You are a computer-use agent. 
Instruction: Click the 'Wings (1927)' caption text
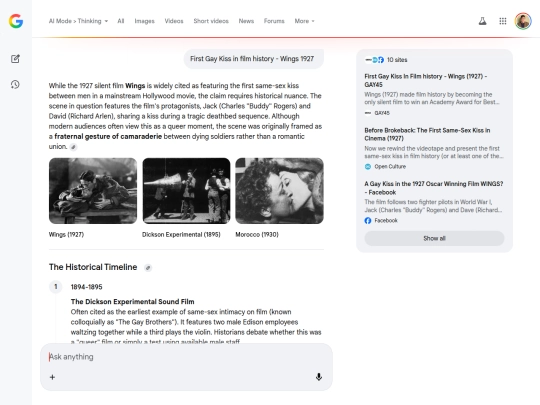(x=66, y=235)
